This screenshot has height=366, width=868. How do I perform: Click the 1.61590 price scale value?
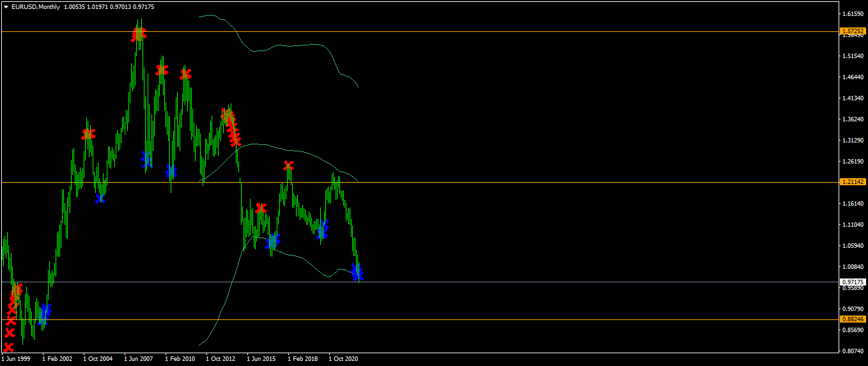(853, 13)
